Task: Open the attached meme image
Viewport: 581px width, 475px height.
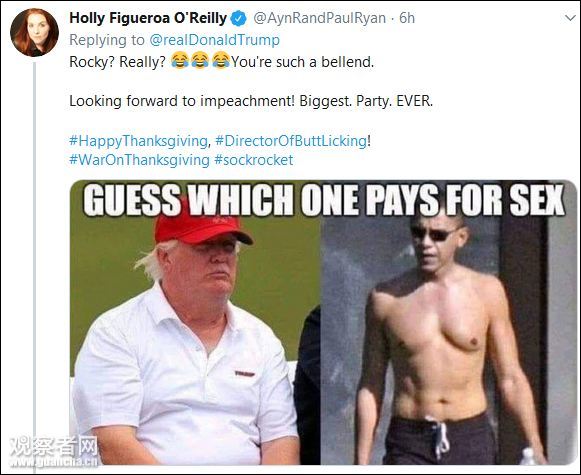Action: coord(323,322)
